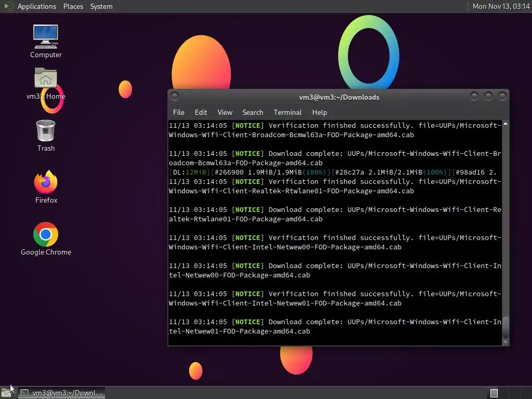Image resolution: width=532 pixels, height=399 pixels.
Task: Open the Places menu
Action: tap(73, 6)
